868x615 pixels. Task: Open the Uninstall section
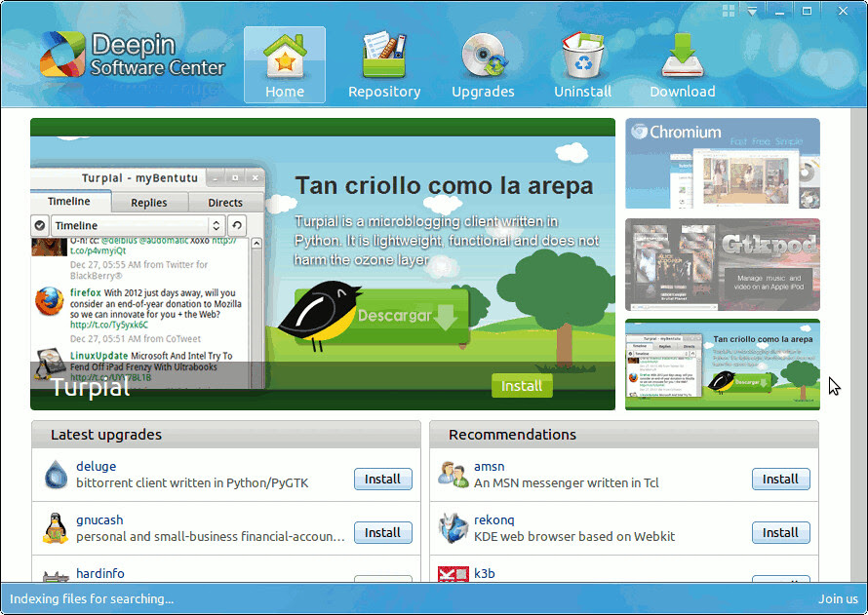[582, 62]
